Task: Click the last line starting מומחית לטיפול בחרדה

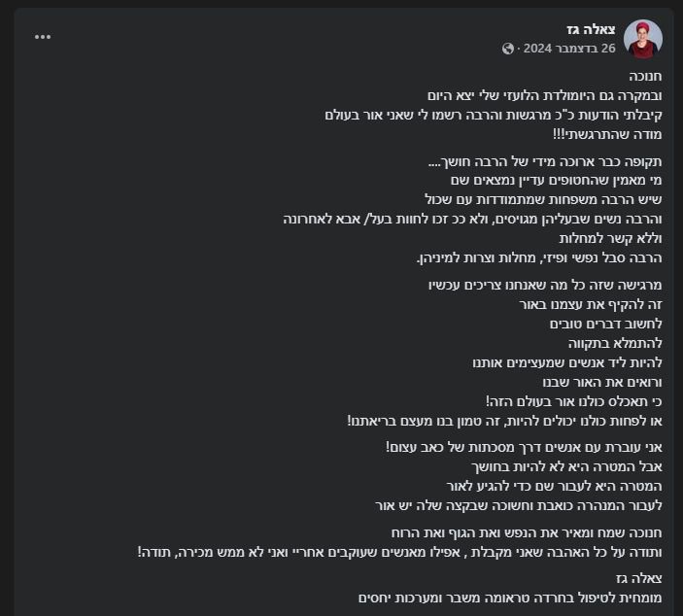Action: click(510, 599)
